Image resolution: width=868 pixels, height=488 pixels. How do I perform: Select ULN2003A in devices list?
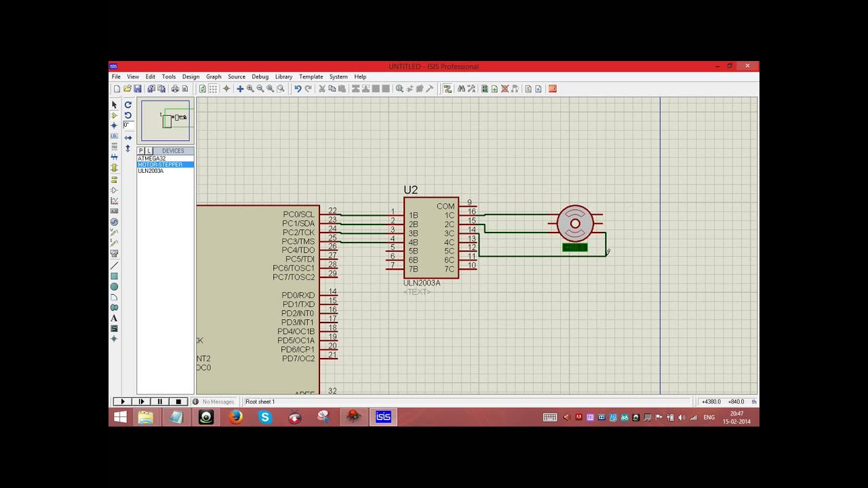pos(165,171)
